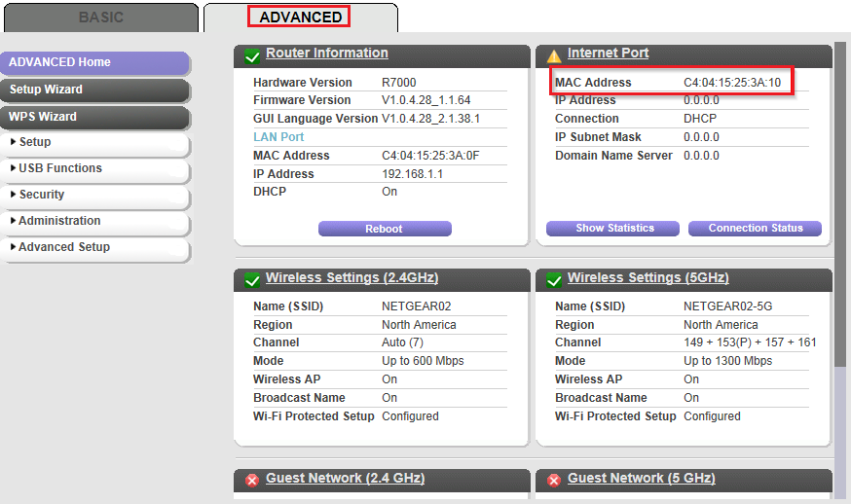Click the green check icon beside Router Information
Viewport: 851px width, 504px height.
click(252, 55)
